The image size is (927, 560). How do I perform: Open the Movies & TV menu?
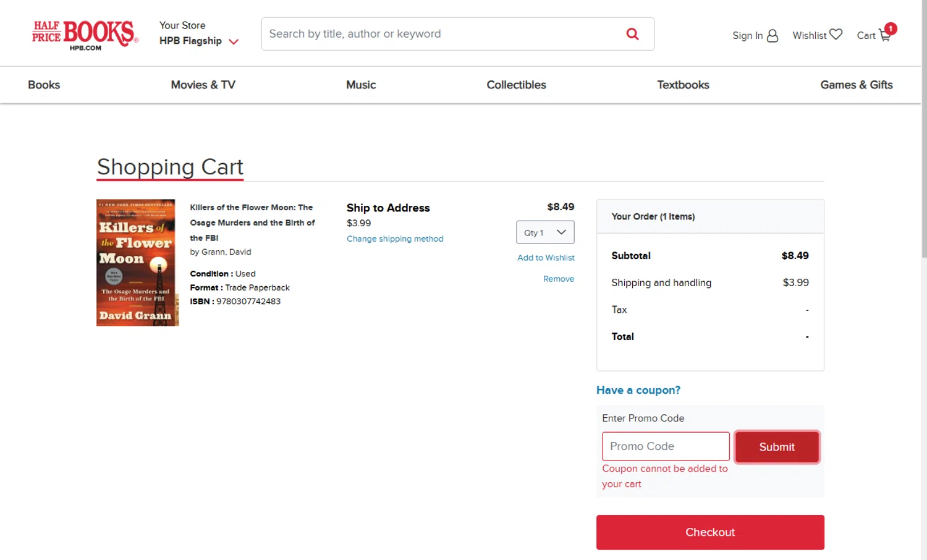point(203,85)
